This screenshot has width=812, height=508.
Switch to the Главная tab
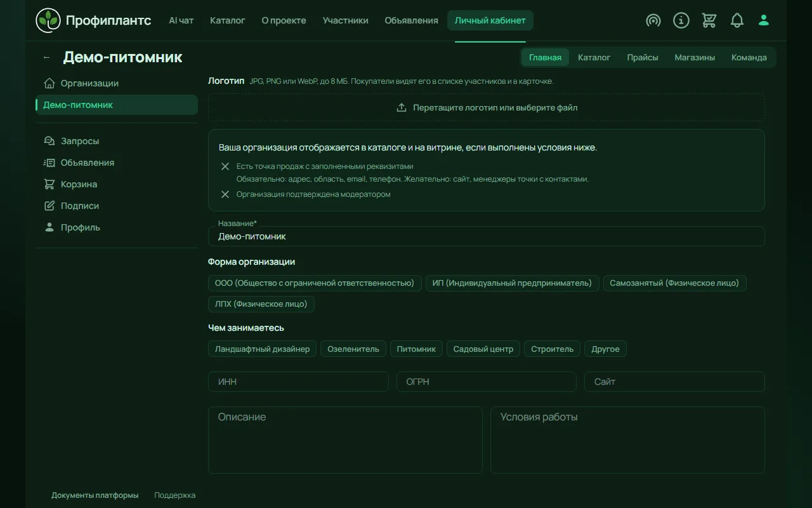pos(546,57)
